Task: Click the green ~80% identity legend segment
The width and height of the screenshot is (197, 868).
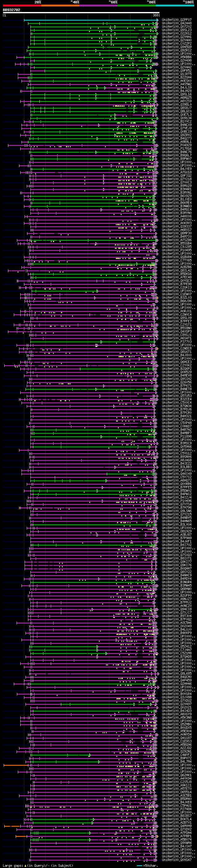Action: coord(136,6)
